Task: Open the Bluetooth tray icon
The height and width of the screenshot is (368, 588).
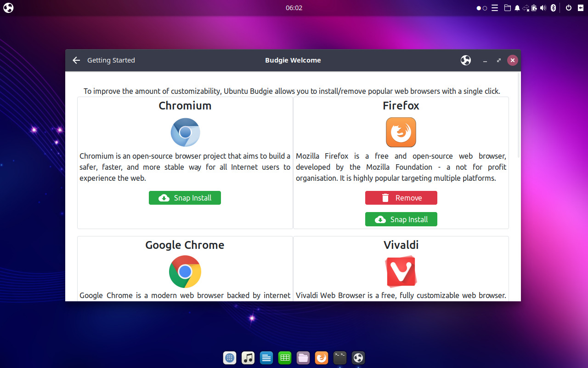Action: point(553,8)
